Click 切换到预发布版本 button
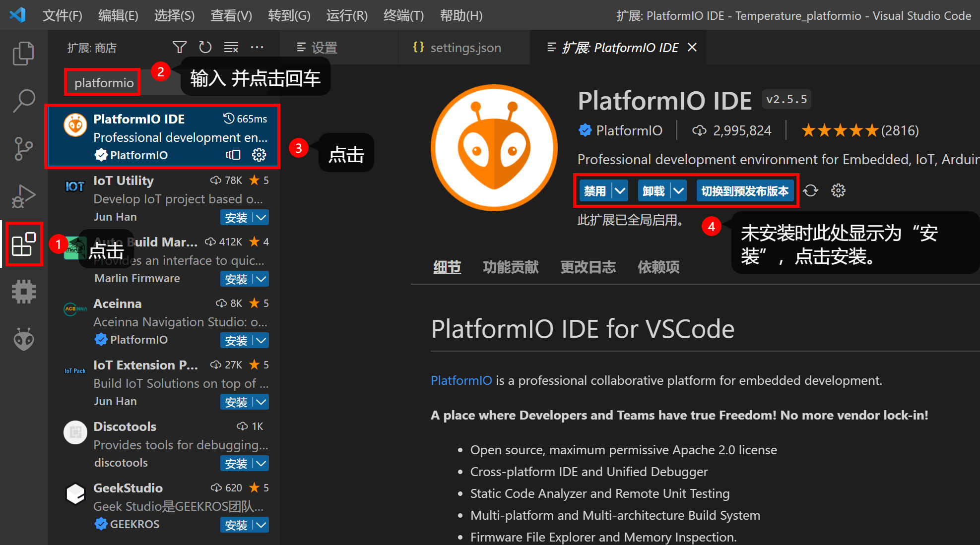980x545 pixels. pos(745,191)
